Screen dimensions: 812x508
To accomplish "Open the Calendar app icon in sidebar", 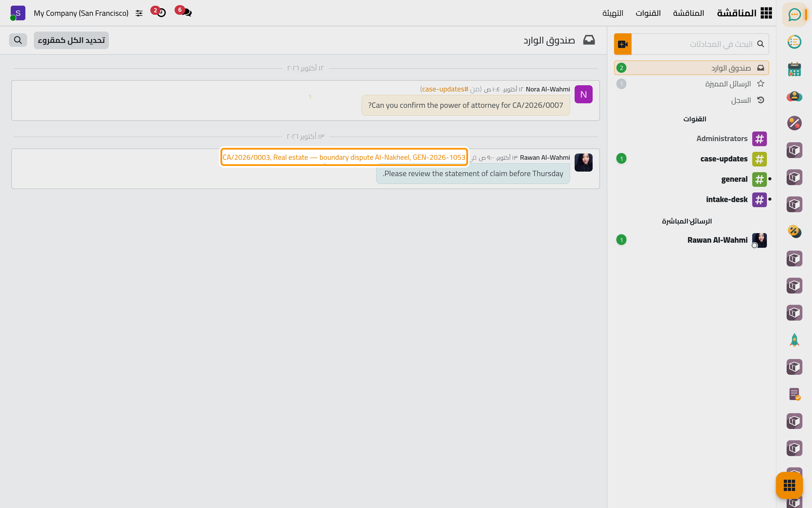I will [794, 69].
